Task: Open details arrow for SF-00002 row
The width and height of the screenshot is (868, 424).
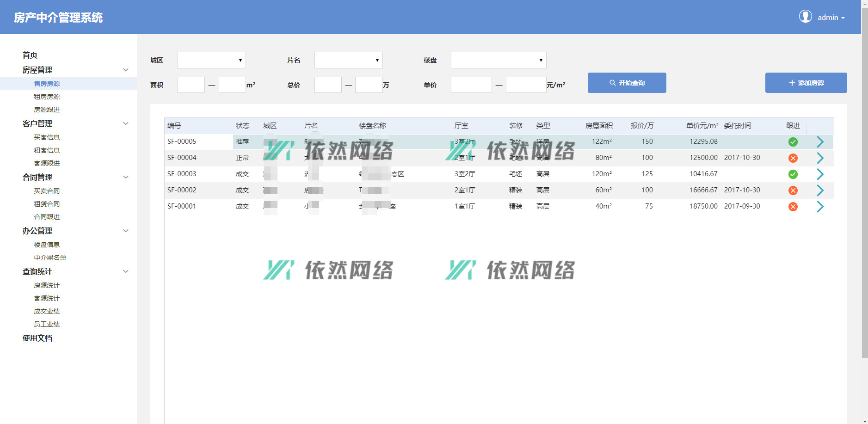Action: [820, 190]
